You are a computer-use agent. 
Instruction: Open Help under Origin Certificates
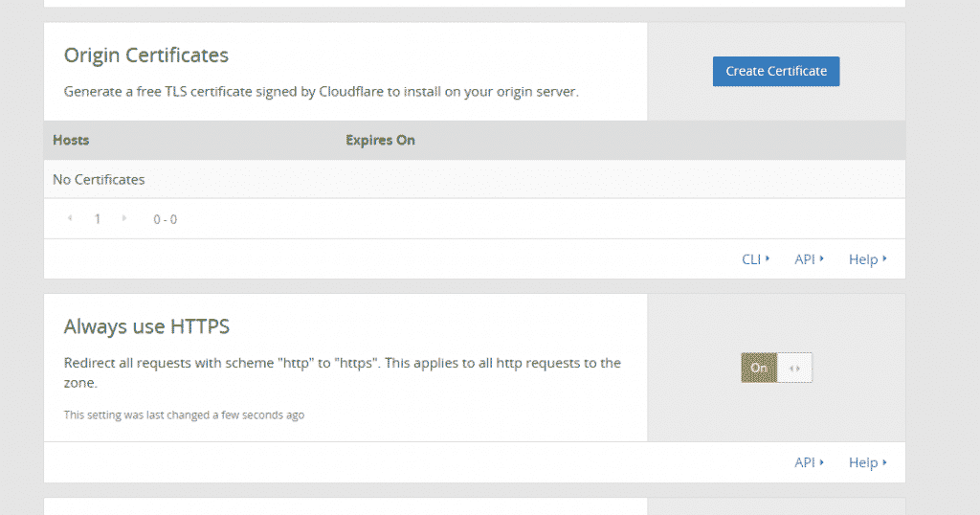(x=867, y=259)
